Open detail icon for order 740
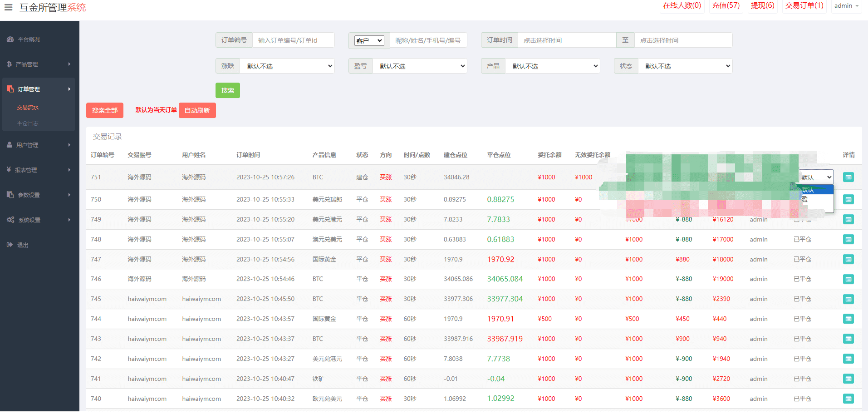This screenshot has height=414, width=868. click(x=848, y=399)
